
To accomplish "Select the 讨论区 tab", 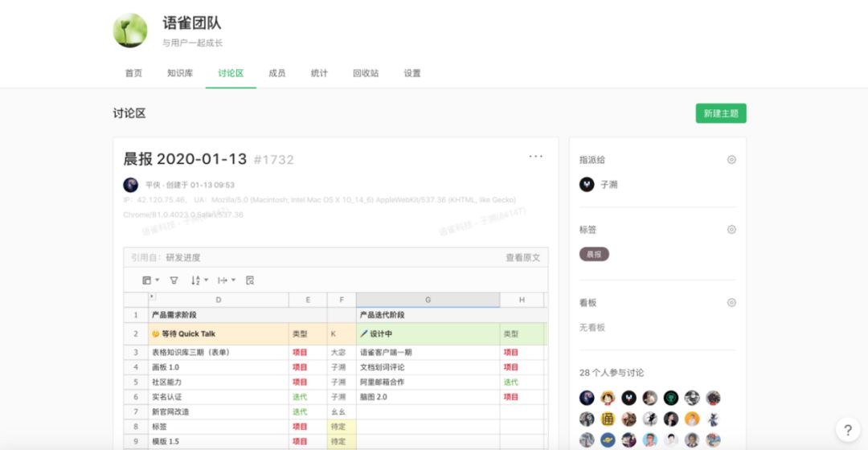I will tap(231, 73).
